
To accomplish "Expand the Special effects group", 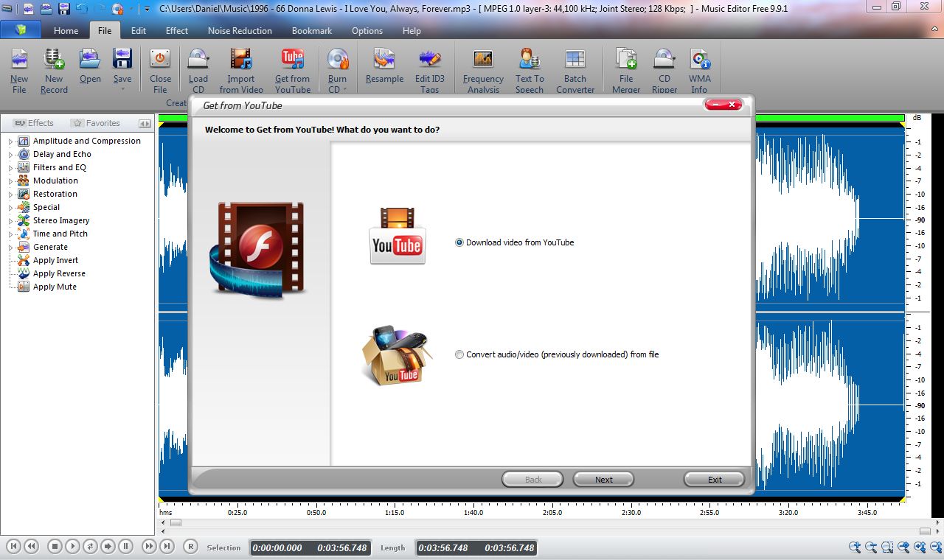I will [10, 208].
